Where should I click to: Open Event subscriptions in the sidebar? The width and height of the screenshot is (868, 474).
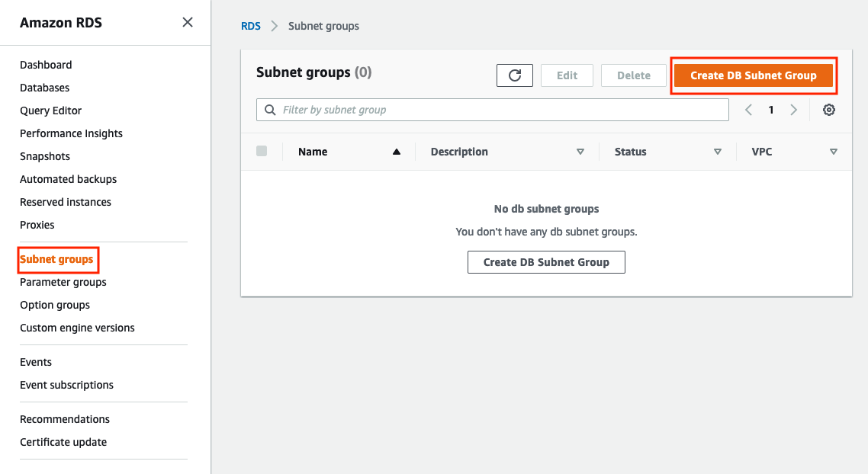coord(67,385)
